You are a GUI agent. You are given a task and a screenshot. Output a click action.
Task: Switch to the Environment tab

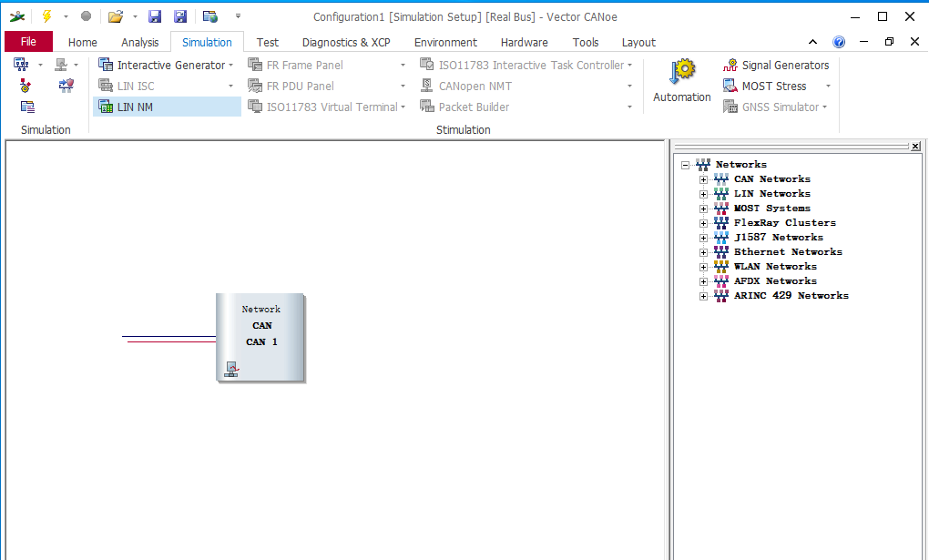click(445, 42)
